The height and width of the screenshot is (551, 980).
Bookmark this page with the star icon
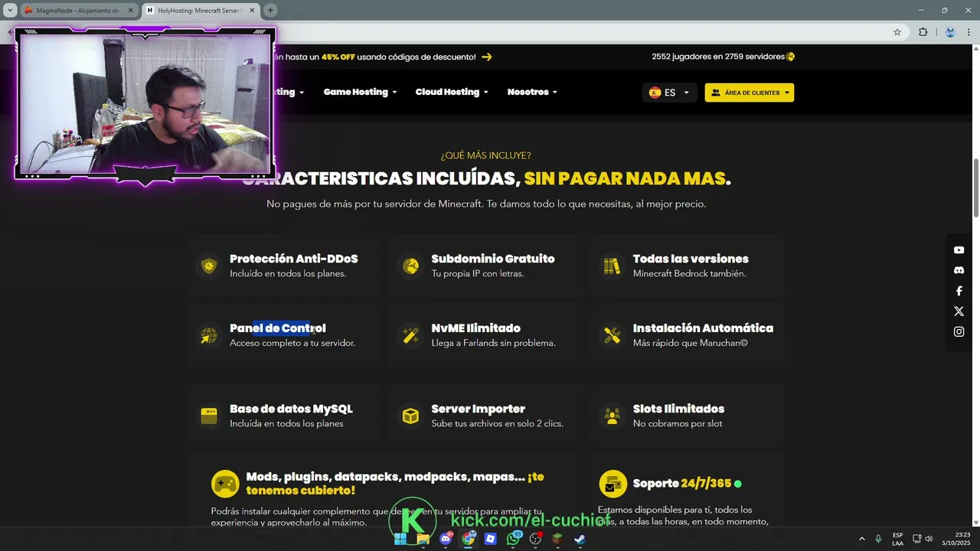[897, 32]
